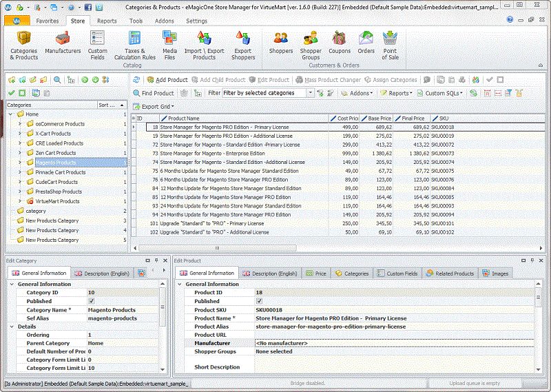Open Custom Fields in the ribbon
The width and height of the screenshot is (551, 392).
point(97,45)
